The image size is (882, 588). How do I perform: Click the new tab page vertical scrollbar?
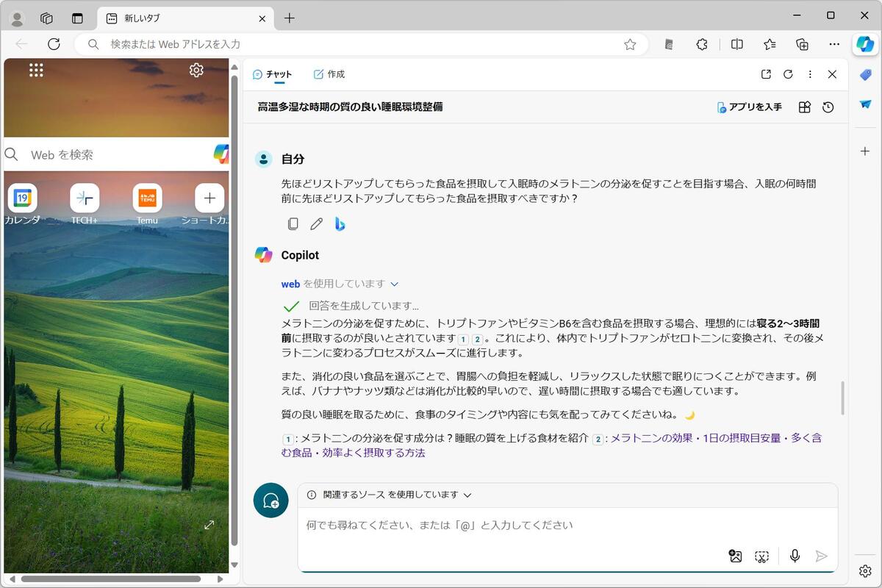click(234, 309)
